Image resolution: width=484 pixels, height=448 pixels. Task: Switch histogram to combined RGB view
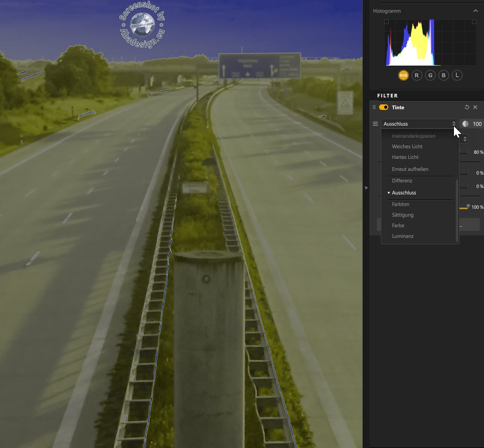click(403, 75)
